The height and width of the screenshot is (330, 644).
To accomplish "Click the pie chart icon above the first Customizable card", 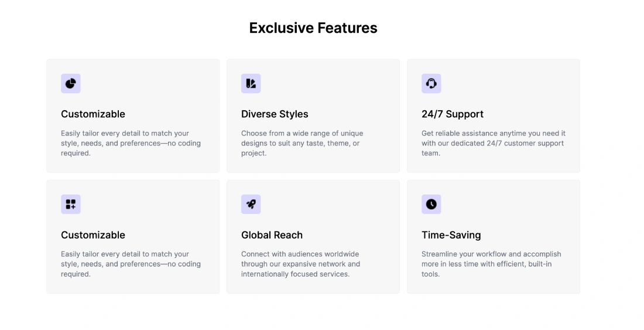I will 71,83.
